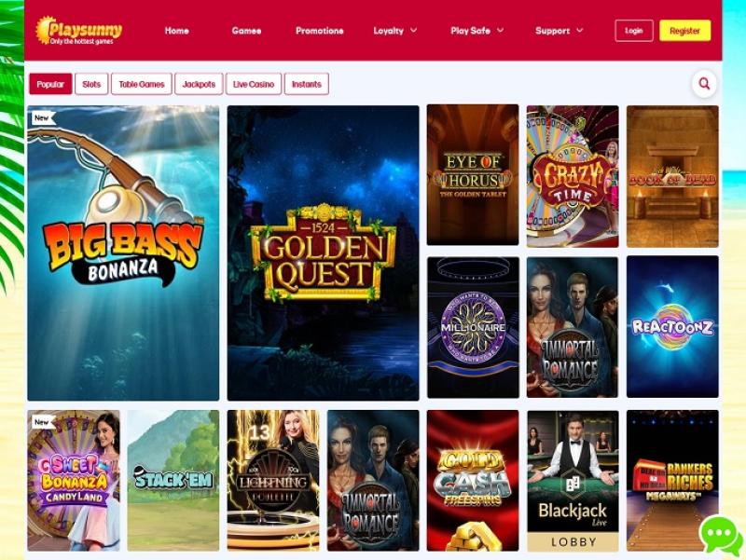The width and height of the screenshot is (746, 560).
Task: Launch the Crazy Time game tile
Action: pos(573,176)
